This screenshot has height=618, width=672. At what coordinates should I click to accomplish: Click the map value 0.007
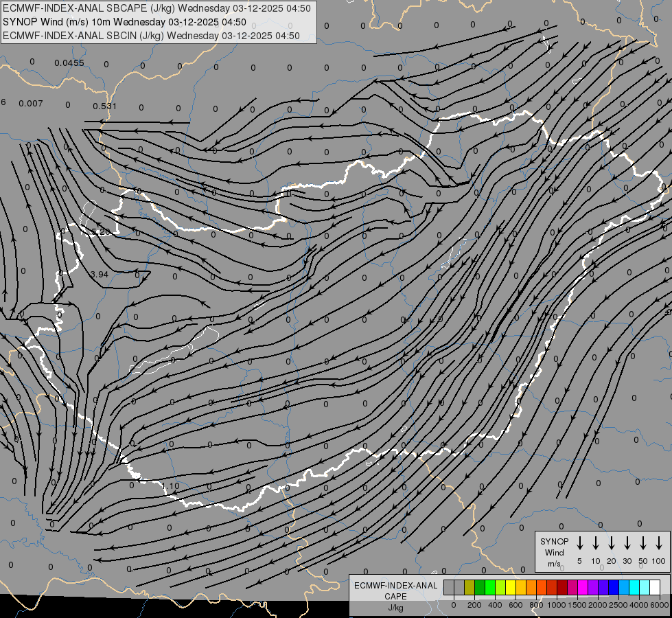[x=31, y=104]
